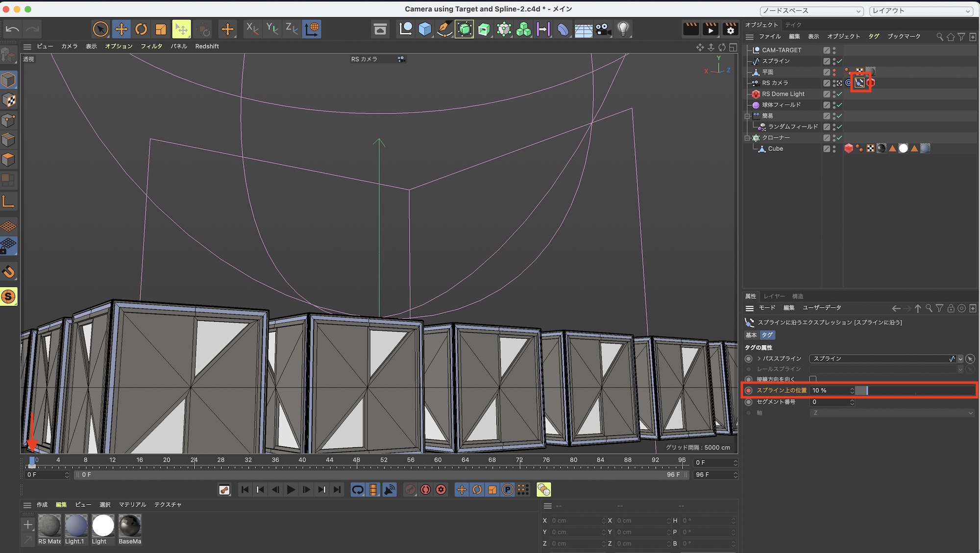Screen dimensions: 980x553
Task: Click the light bulb light icon
Action: point(623,29)
